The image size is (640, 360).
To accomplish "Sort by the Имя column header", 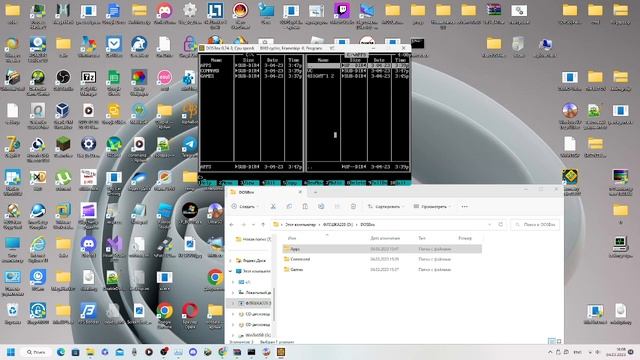I will point(292,238).
